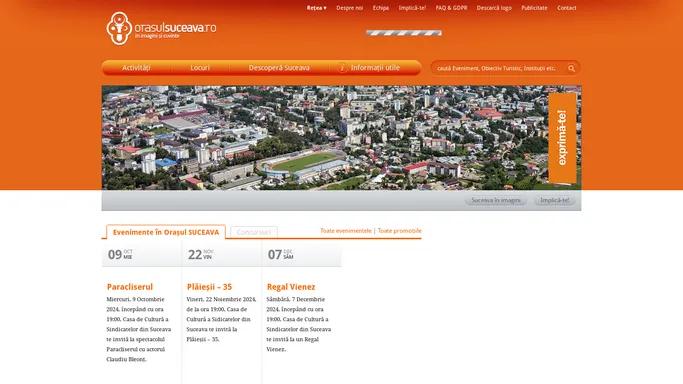Open the Publicitate page
This screenshot has height=384, width=683.
(534, 8)
